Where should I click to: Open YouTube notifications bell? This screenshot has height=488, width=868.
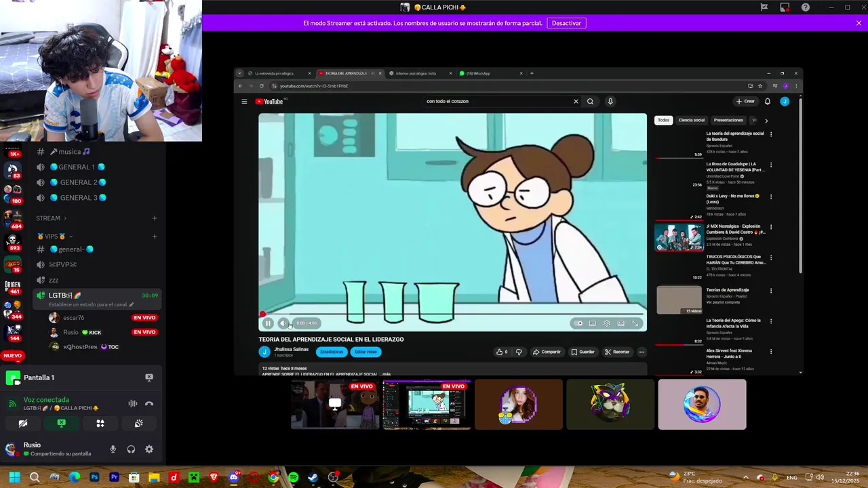(768, 102)
